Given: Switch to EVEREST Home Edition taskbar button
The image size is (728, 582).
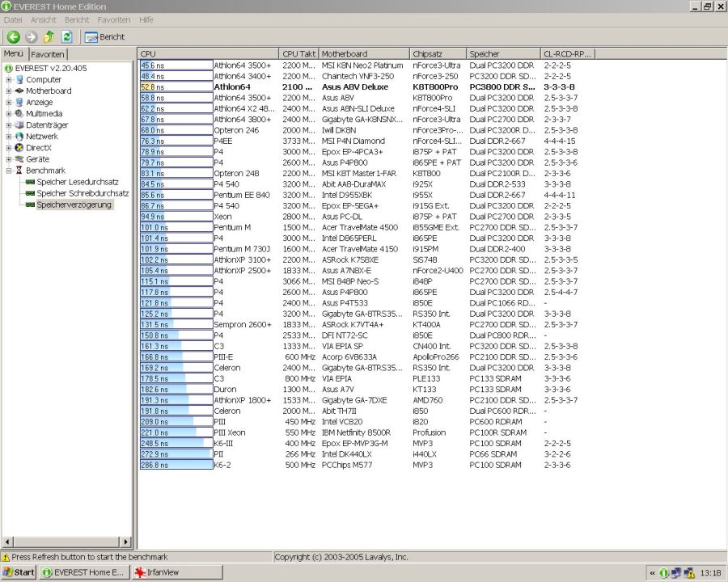Looking at the screenshot, I should pos(84,572).
